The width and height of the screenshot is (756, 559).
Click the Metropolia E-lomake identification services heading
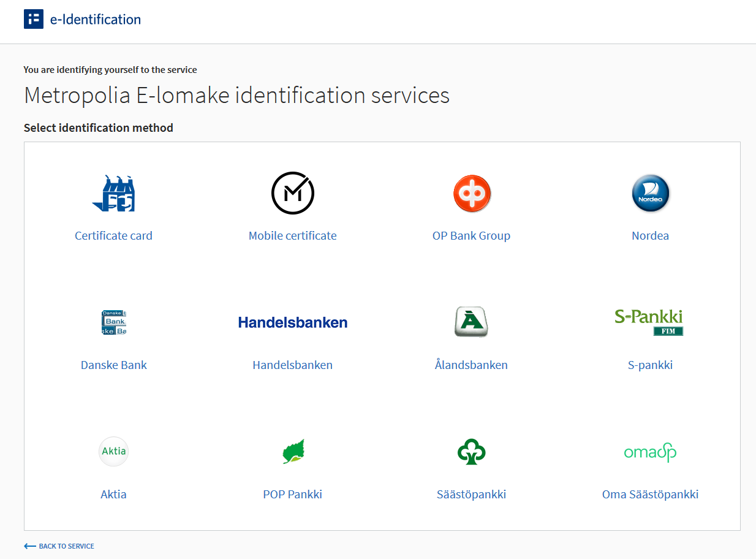pos(236,96)
